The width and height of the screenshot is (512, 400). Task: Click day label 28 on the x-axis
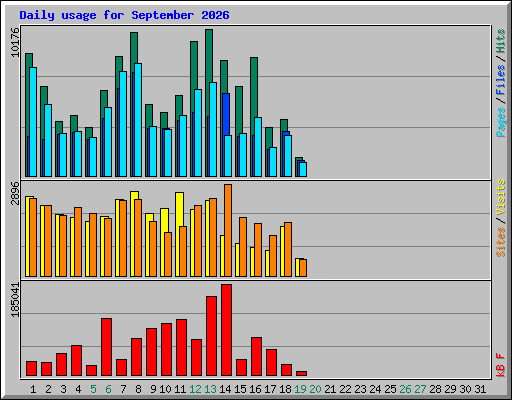tap(435, 389)
